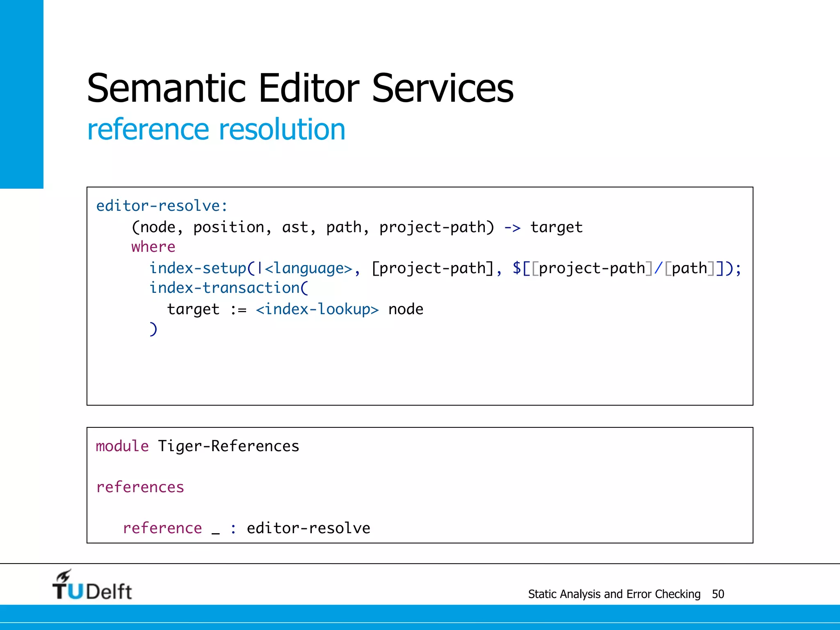Click the index-setup call text

click(198, 268)
